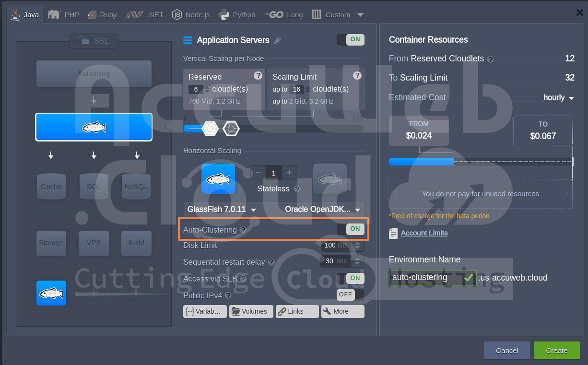
Task: Switch to the Python tab
Action: tap(237, 15)
